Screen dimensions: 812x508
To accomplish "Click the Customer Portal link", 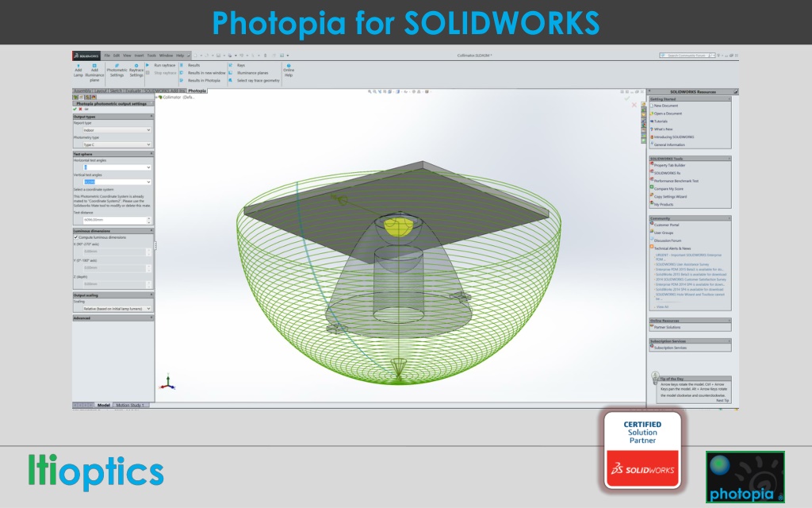I will [666, 225].
